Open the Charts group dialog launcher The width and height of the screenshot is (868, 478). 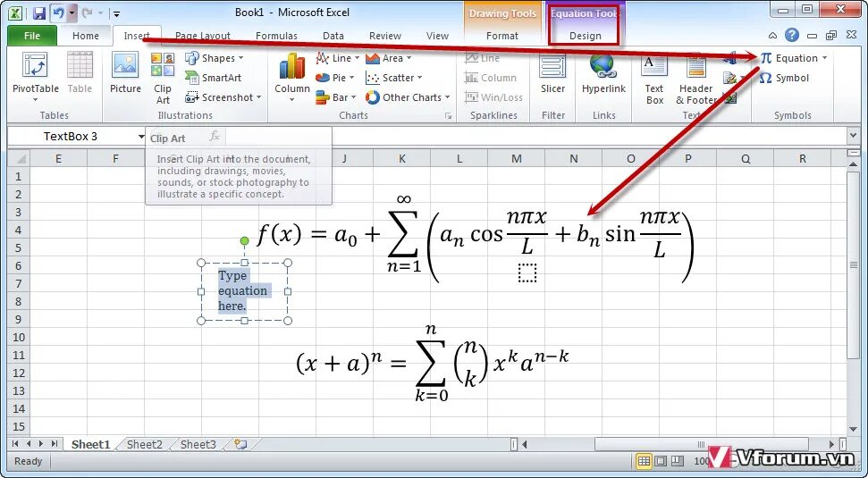(448, 115)
